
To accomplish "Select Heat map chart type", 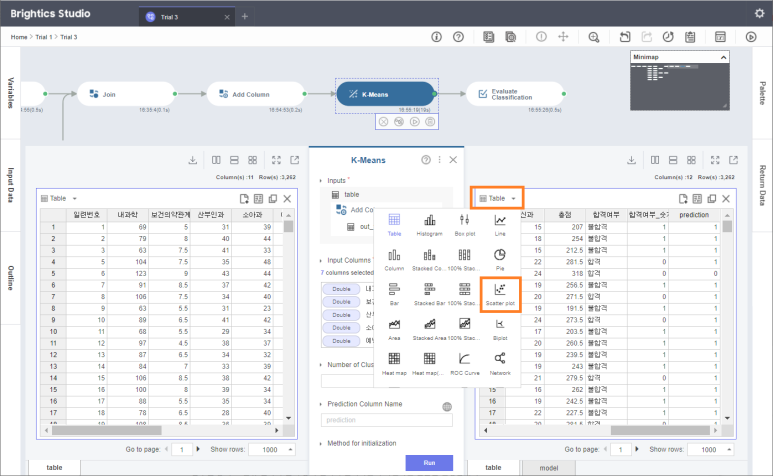I will pos(394,364).
